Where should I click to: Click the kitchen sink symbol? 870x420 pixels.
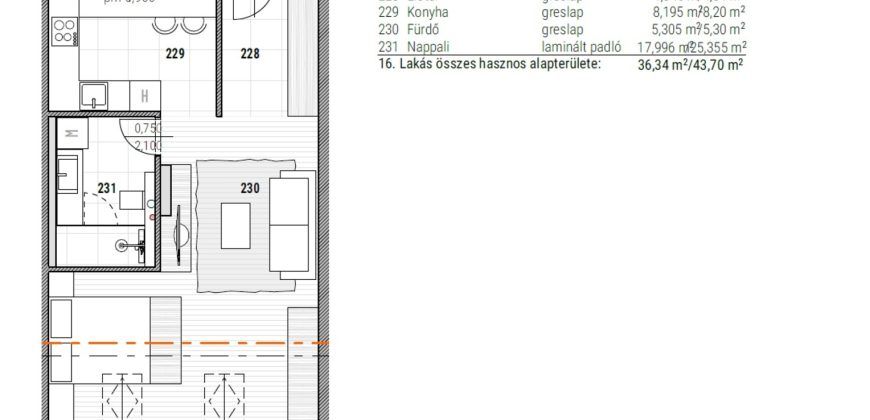click(x=94, y=95)
